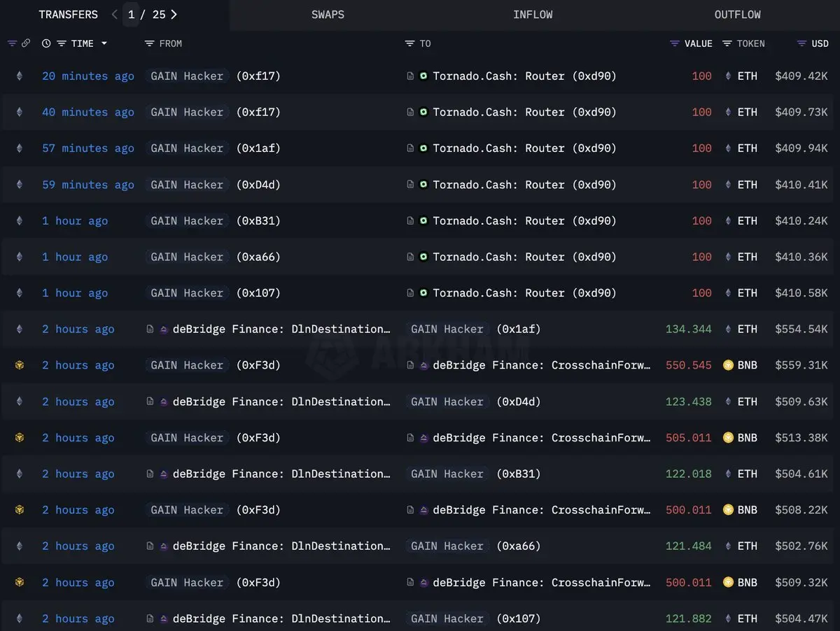
Task: Click BNB token icon in $509.32K row
Action: 728,582
